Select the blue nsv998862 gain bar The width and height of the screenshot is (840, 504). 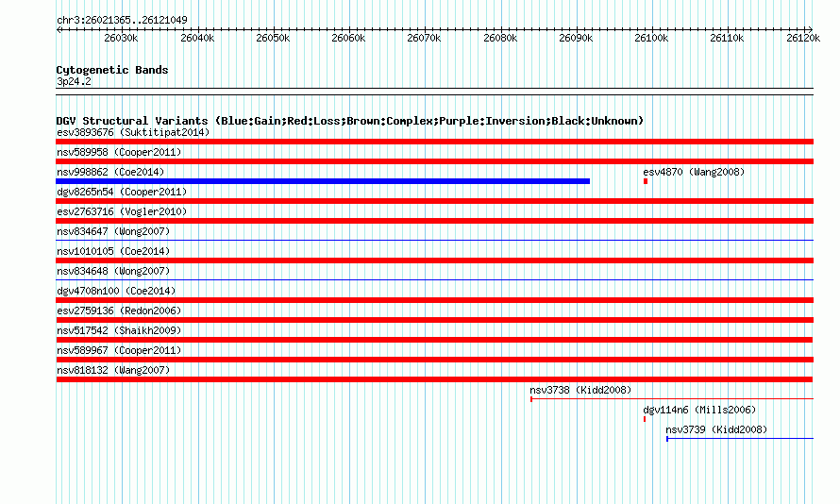click(x=323, y=181)
